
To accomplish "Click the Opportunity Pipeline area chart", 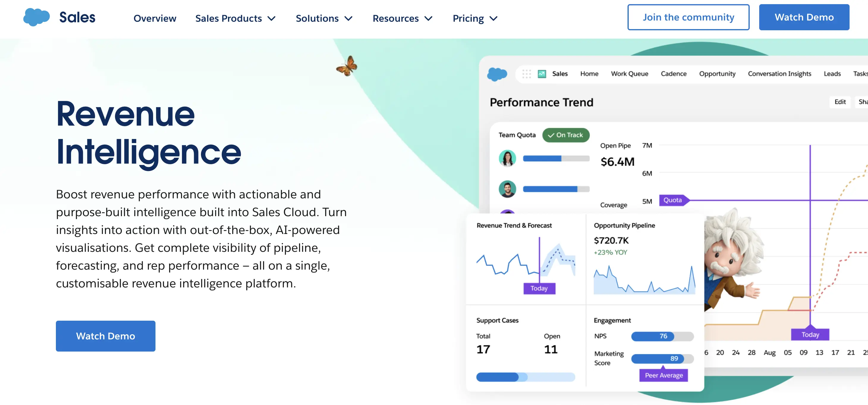I will coord(644,280).
